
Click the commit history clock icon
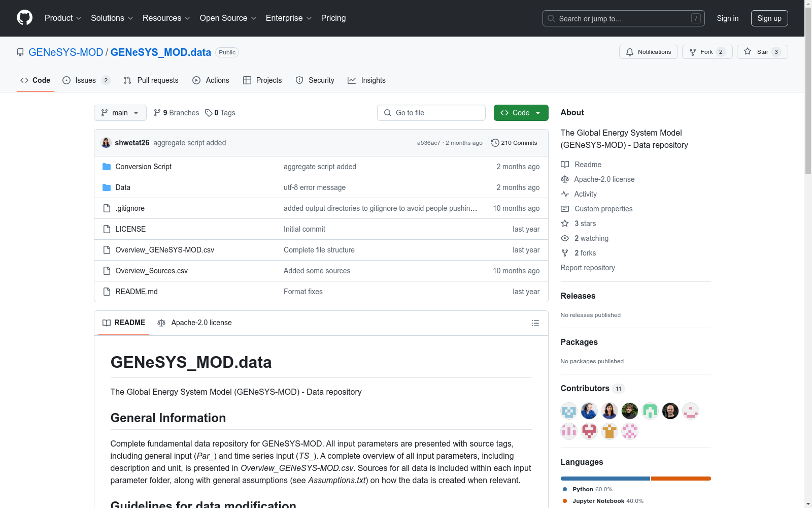[495, 143]
